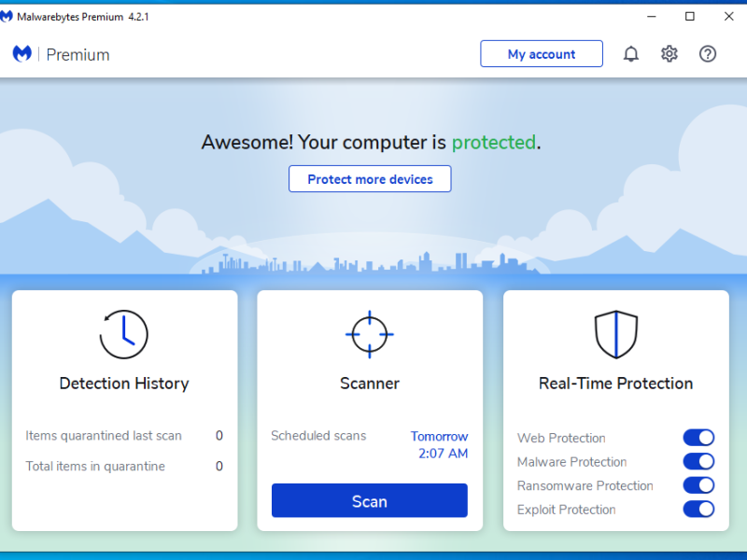Viewport: 747px width, 560px height.
Task: Open settings via the gear icon
Action: tap(669, 54)
